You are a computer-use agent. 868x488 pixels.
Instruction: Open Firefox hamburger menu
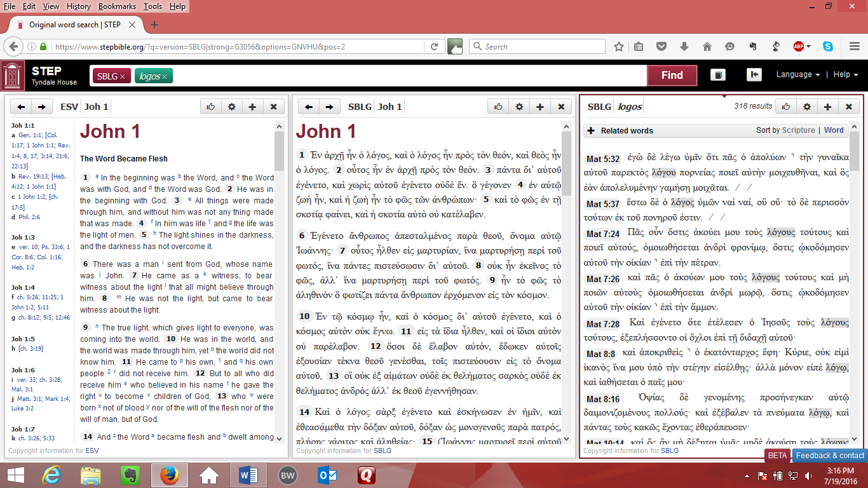(x=855, y=47)
